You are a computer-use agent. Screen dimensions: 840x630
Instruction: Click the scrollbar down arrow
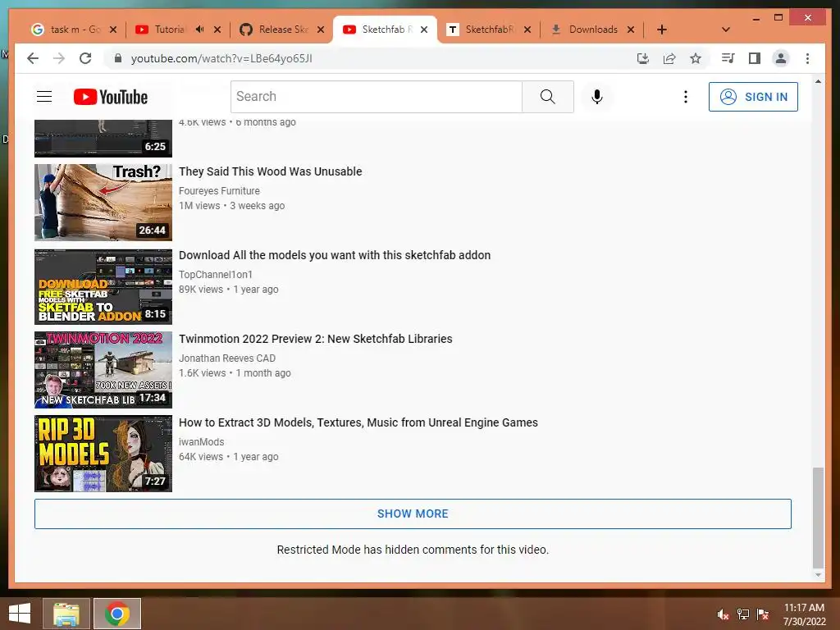818,575
